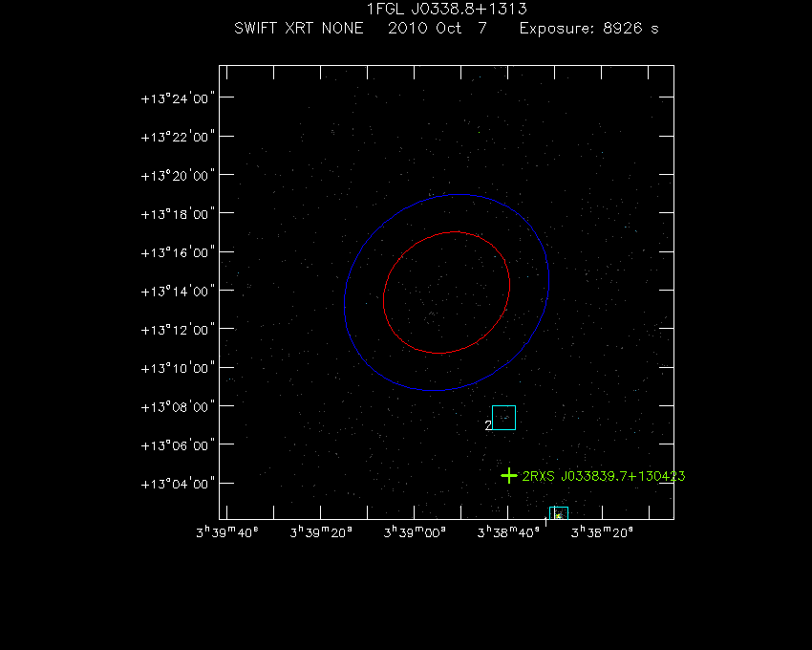Click the cyan box at bottom axis edge
812x650 pixels.
click(559, 512)
